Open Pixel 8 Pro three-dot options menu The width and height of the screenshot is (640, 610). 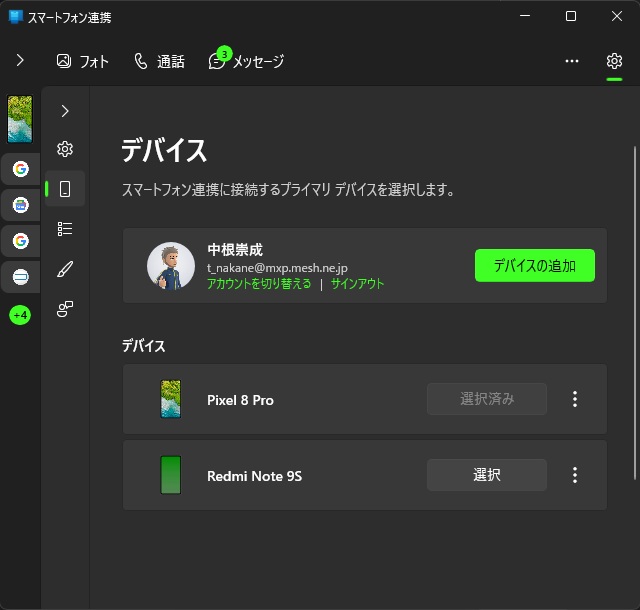tap(575, 399)
